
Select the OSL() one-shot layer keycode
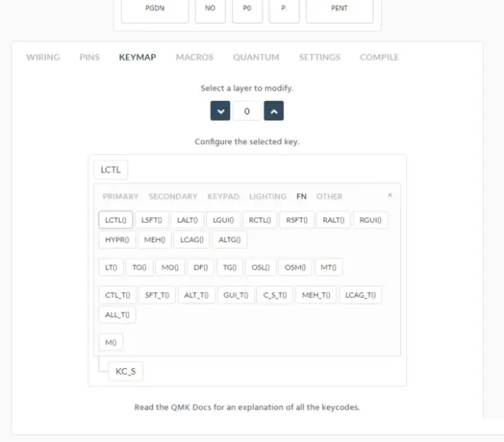tap(260, 267)
